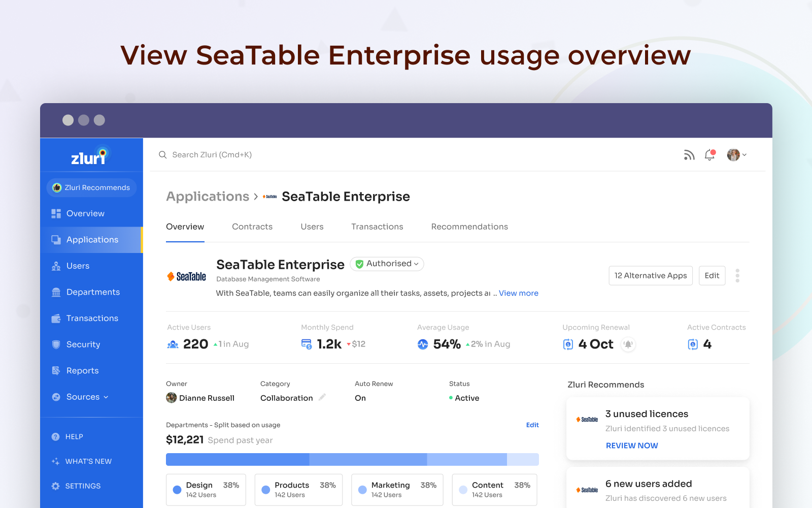Go to Reports in the sidebar

[82, 370]
